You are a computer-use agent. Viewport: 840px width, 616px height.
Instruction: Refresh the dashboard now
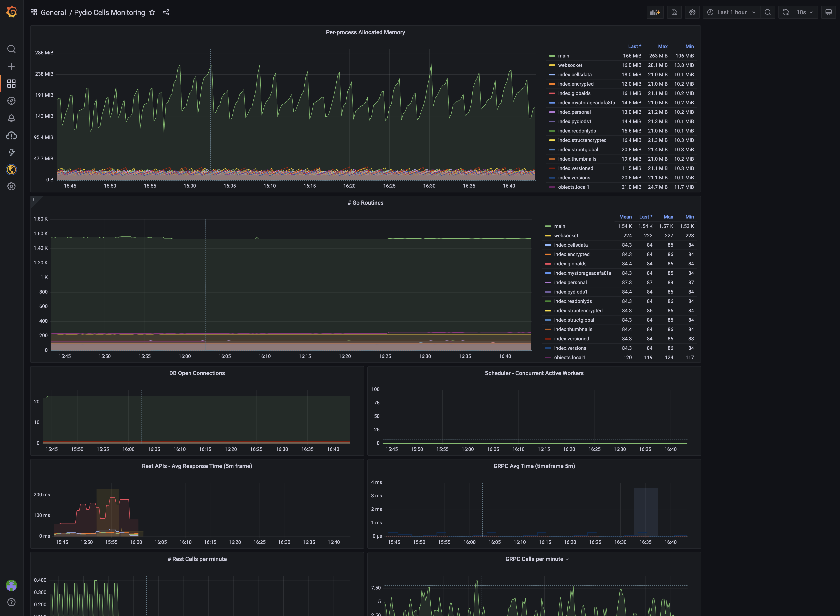pos(786,12)
